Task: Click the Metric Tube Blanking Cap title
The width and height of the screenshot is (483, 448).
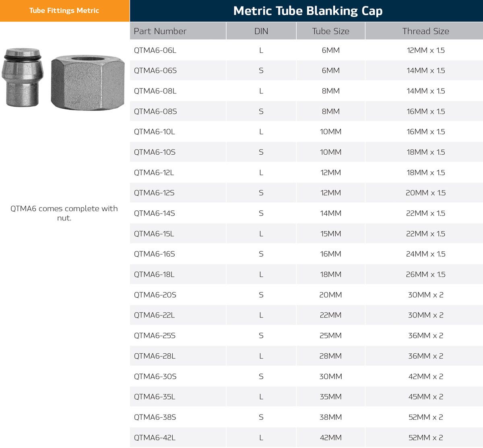Action: click(x=308, y=11)
